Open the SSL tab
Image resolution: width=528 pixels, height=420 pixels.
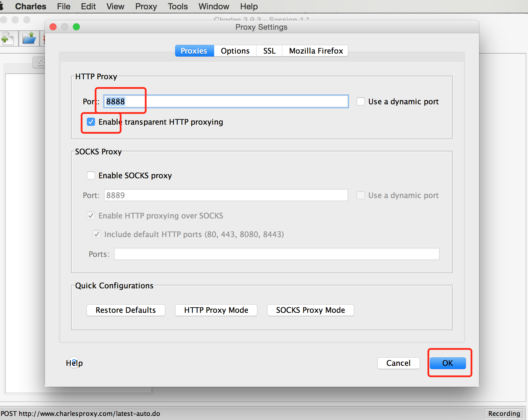coord(269,51)
